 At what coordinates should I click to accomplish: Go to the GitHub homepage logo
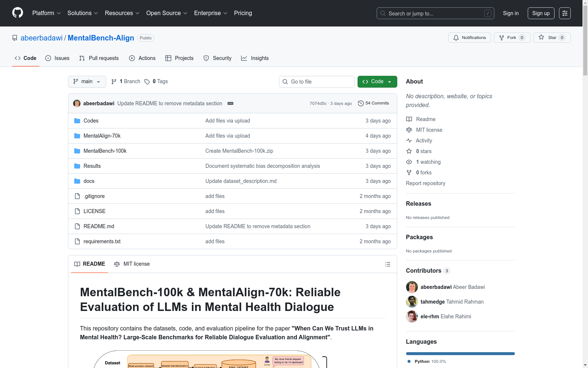[18, 13]
